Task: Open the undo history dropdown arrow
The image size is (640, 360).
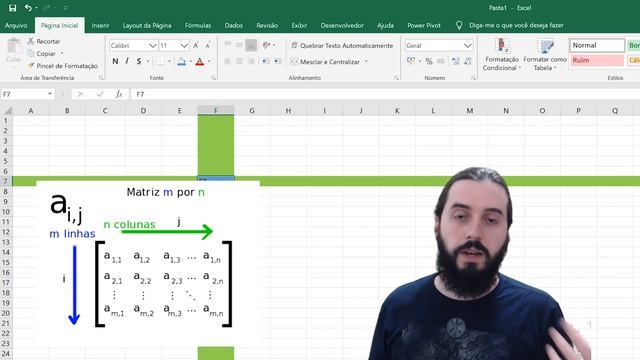Action: [36, 8]
